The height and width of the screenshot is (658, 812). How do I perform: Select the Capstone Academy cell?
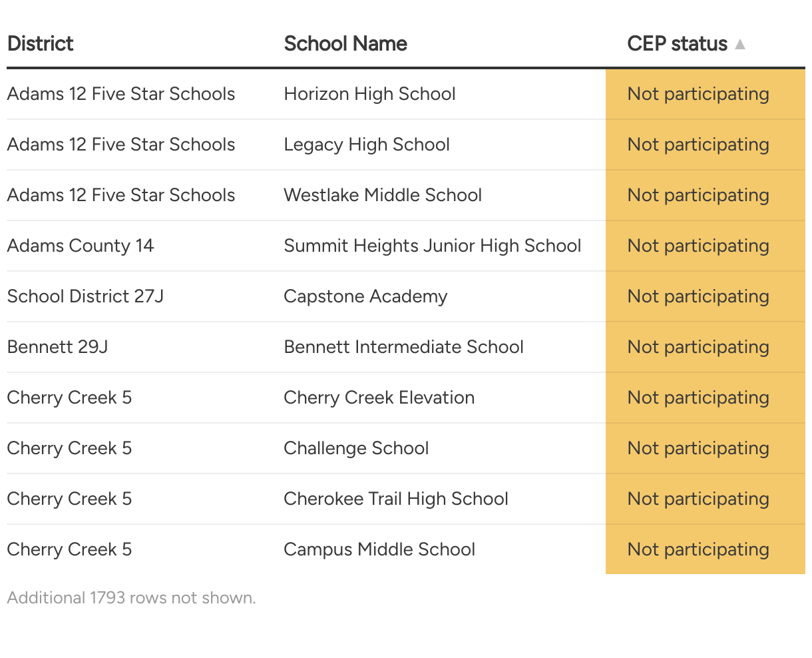click(x=365, y=296)
